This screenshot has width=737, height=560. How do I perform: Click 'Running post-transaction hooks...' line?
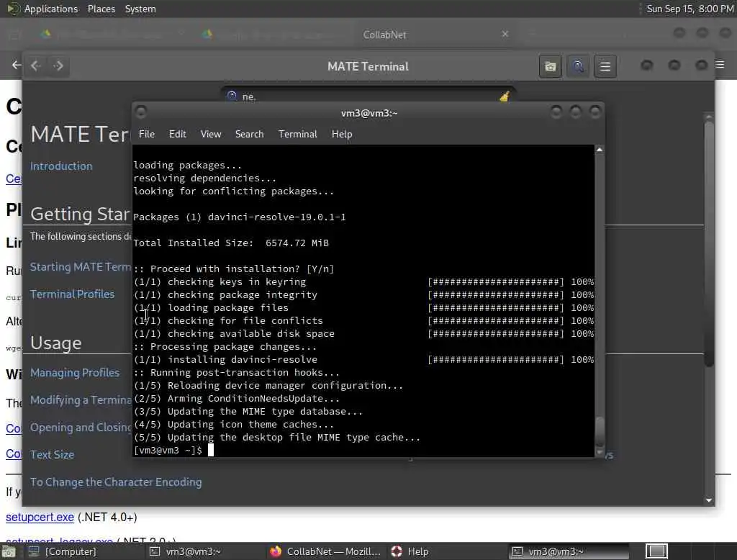[x=236, y=373]
